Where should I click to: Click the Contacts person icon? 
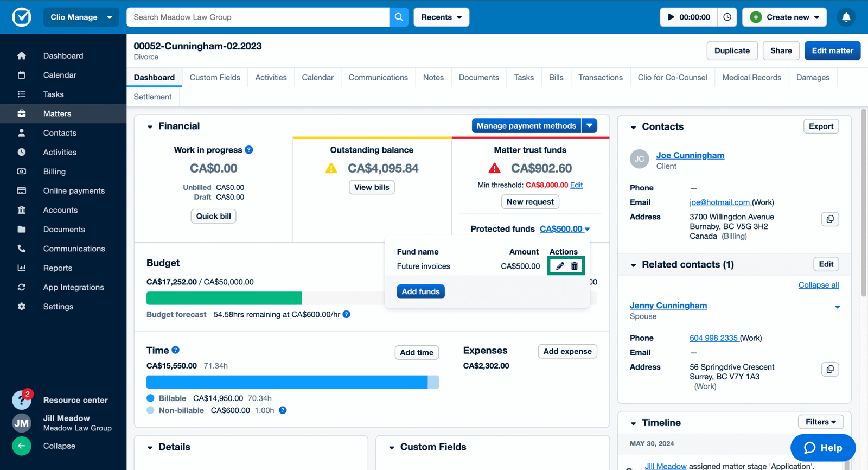coord(22,132)
